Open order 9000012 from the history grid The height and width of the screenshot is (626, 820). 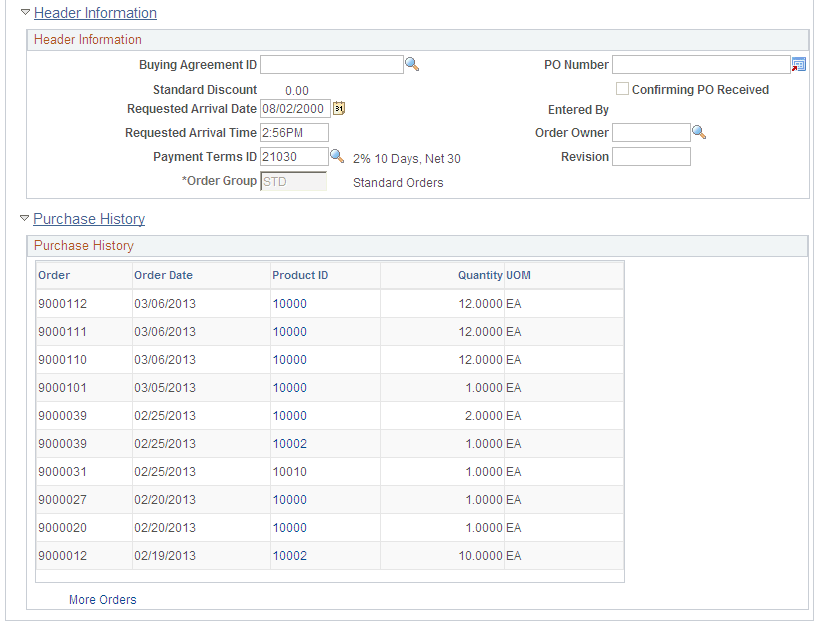pos(61,555)
